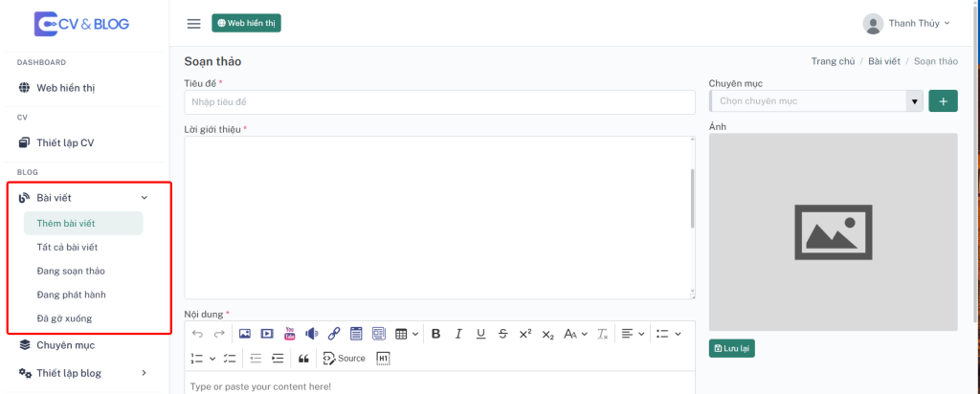Toggle subscript formatting
The width and height of the screenshot is (980, 394).
[547, 334]
